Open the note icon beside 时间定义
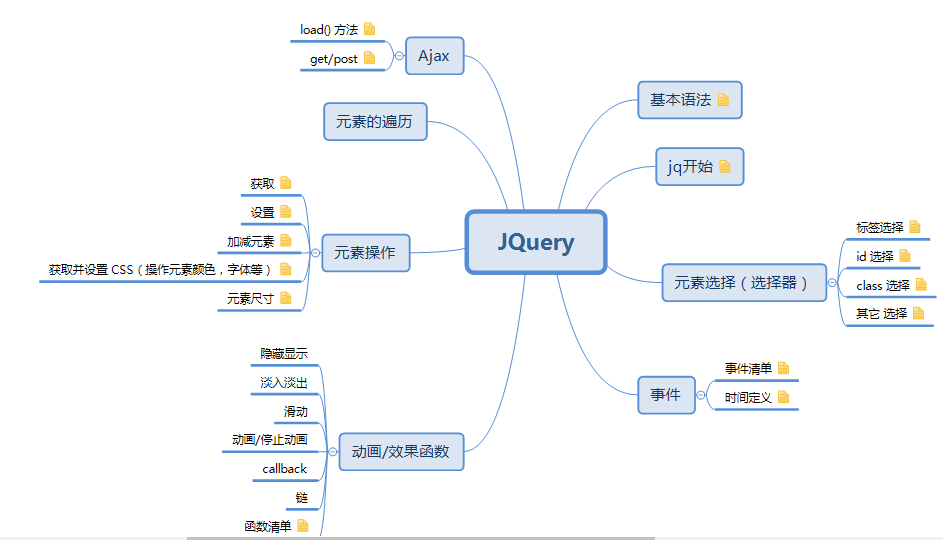Screen dimensions: 943x540 [783, 397]
